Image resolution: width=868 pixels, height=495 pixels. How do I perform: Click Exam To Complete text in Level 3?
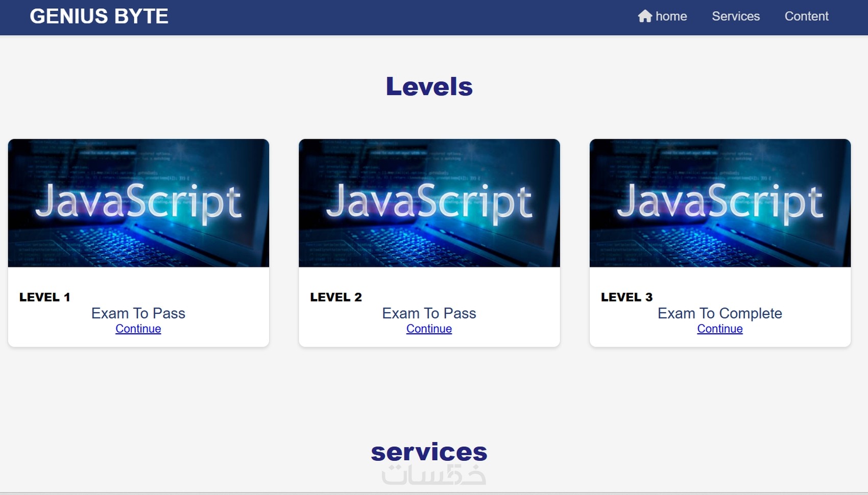719,313
